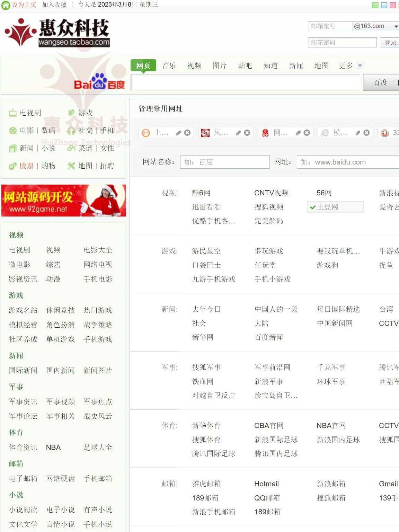Click the home icon beside 设为主页
The width and height of the screenshot is (399, 532).
6,5
